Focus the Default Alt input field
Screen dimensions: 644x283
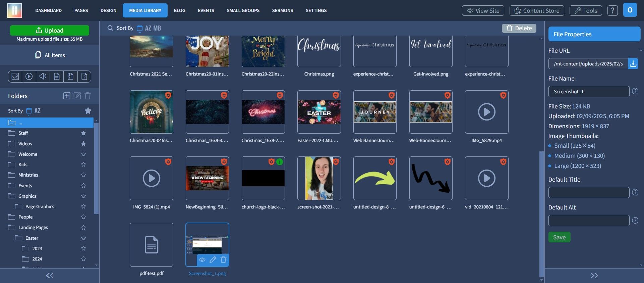[x=589, y=221]
